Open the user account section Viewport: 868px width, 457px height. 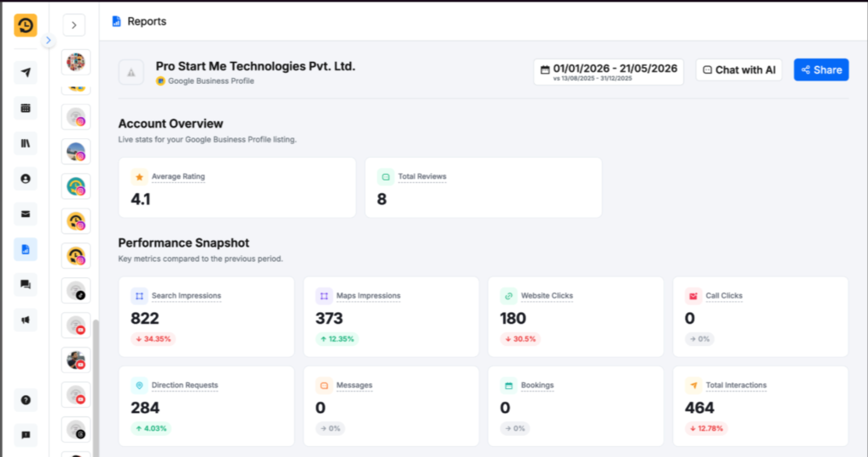(x=25, y=179)
